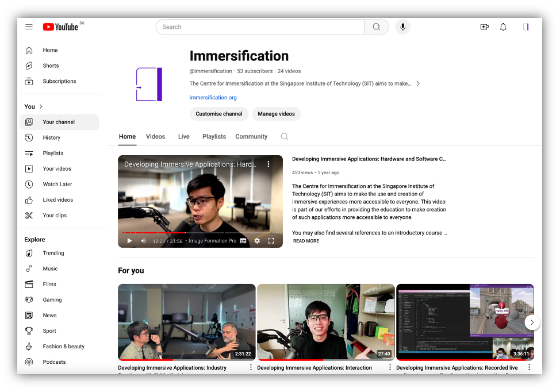
Task: Open the notifications bell
Action: click(503, 27)
